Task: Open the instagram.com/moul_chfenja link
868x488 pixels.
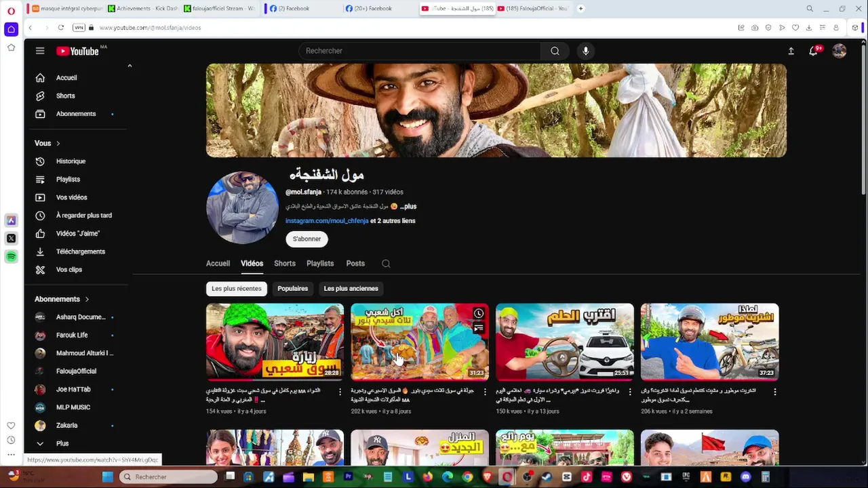Action: (x=327, y=221)
